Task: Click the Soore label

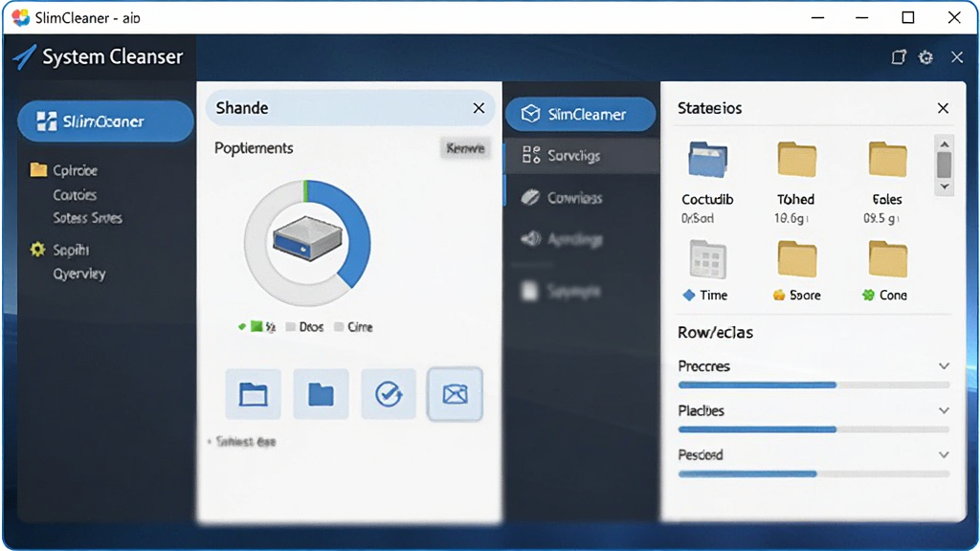Action: point(797,295)
